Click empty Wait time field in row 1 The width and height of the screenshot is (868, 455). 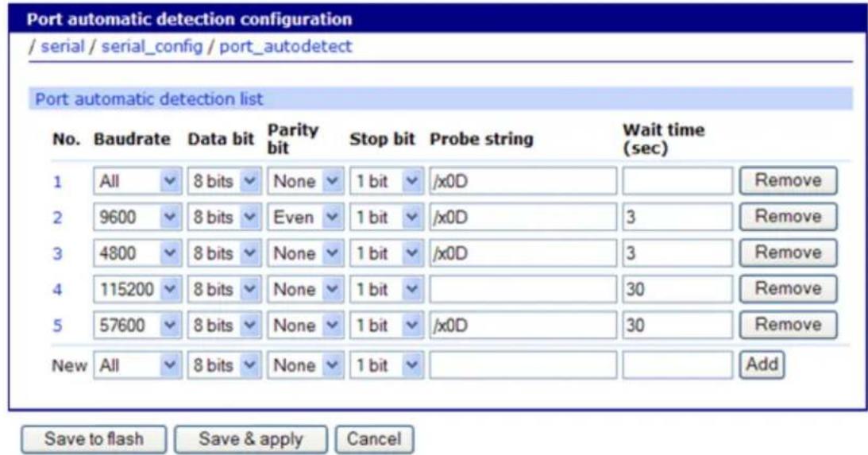pyautogui.click(x=677, y=181)
